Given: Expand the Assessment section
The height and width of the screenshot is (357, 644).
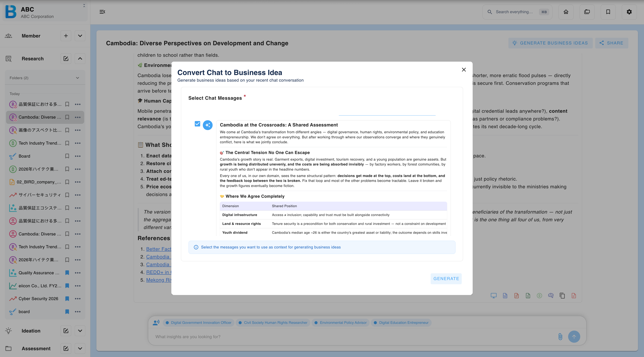Looking at the screenshot, I should pyautogui.click(x=80, y=349).
